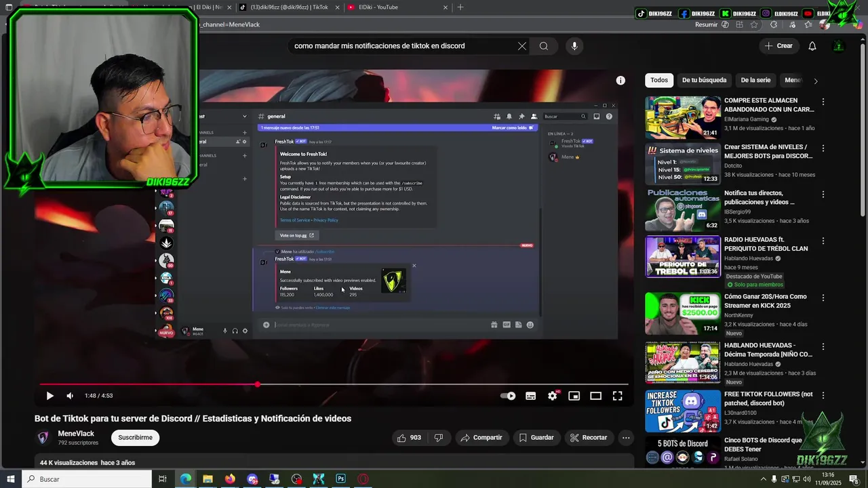Open video settings gear icon
Screen dimensions: 868x488
pos(553,396)
